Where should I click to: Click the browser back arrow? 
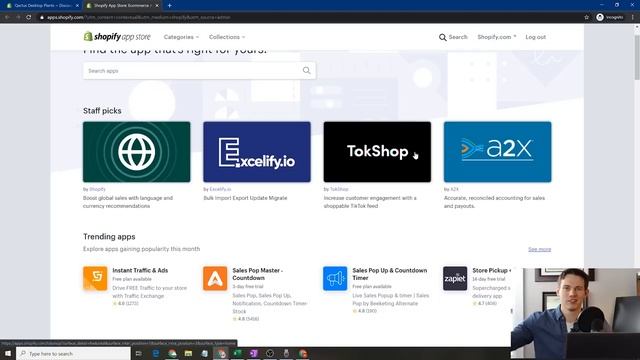[x=7, y=17]
